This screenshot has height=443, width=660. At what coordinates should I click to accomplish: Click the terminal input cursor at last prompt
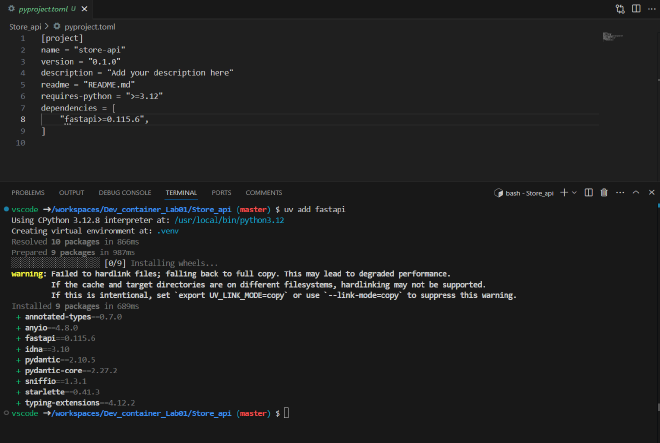[286, 413]
